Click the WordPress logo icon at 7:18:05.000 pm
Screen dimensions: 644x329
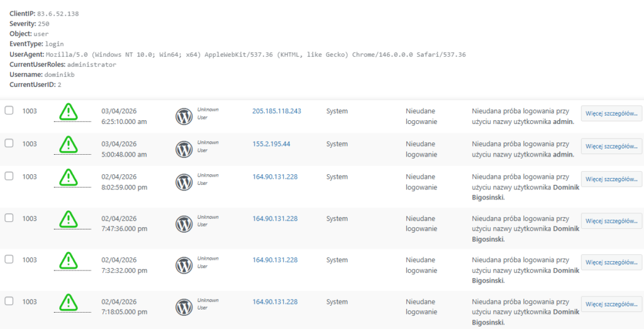pyautogui.click(x=184, y=308)
